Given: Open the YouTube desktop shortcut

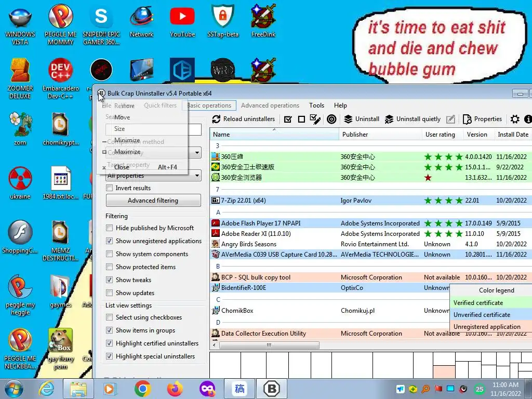Looking at the screenshot, I should point(182,21).
